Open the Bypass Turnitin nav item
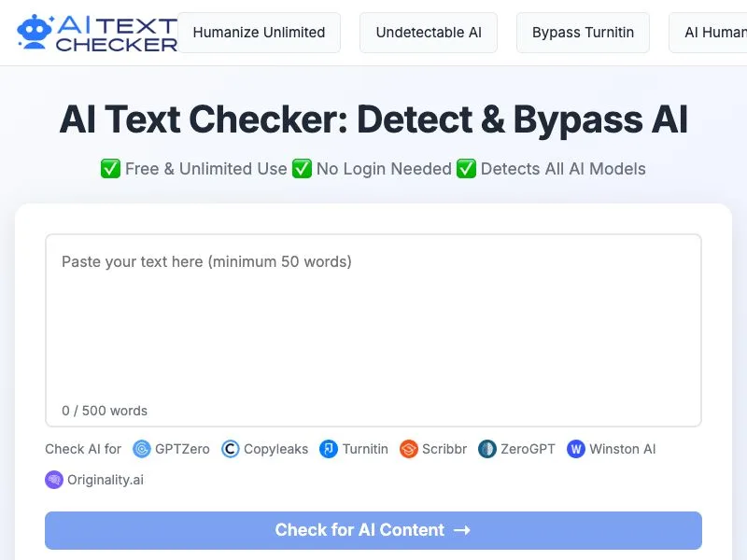 point(583,33)
